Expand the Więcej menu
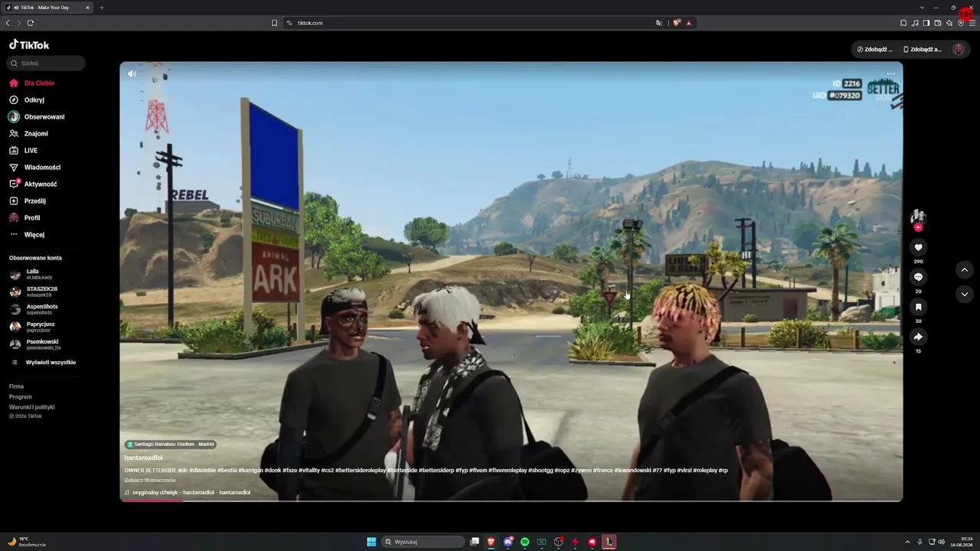980x551 pixels. pyautogui.click(x=27, y=234)
